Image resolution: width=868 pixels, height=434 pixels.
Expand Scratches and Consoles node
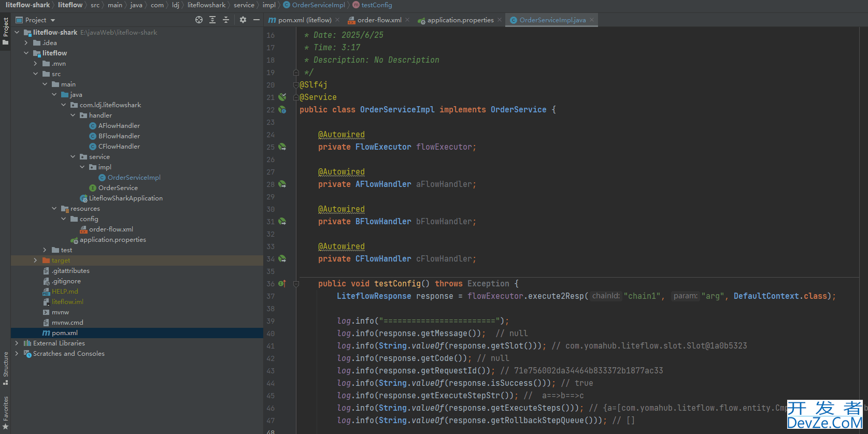(17, 353)
